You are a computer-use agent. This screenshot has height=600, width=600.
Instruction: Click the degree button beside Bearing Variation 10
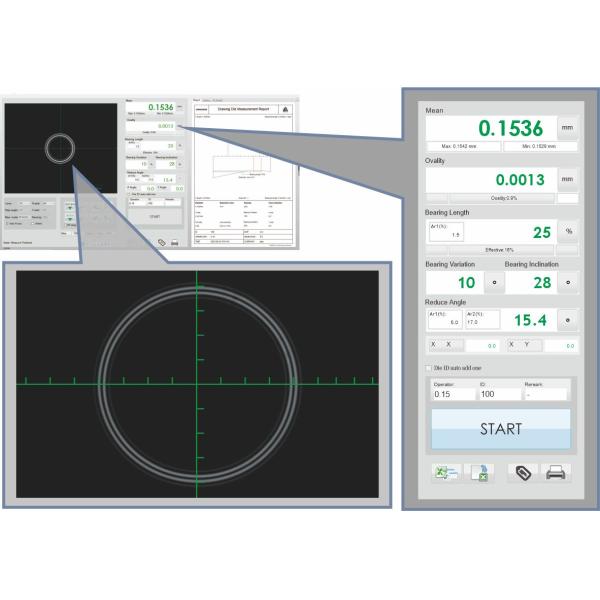tap(493, 282)
